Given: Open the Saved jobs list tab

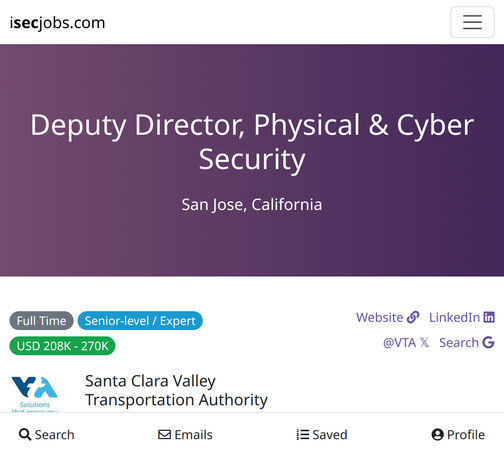Looking at the screenshot, I should click(322, 435).
